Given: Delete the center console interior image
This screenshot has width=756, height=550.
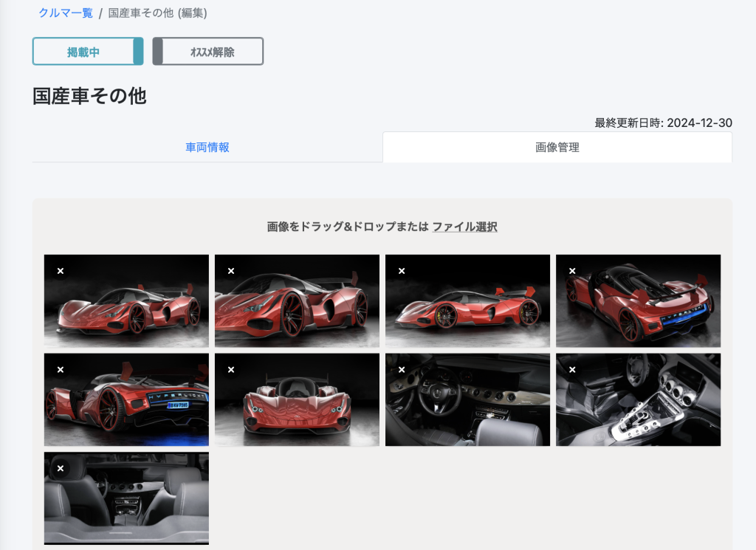Looking at the screenshot, I should coord(572,370).
